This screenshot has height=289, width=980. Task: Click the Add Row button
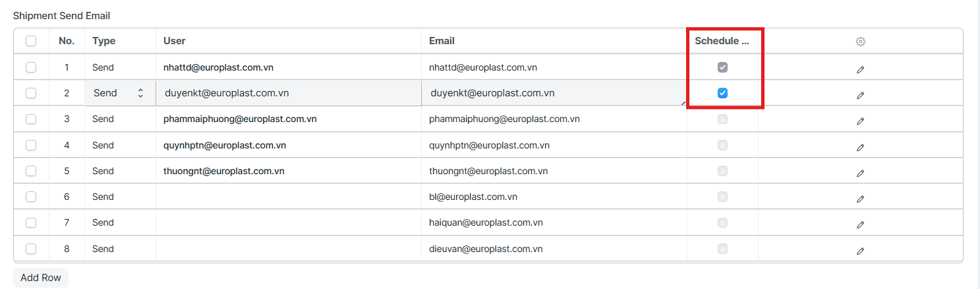pyautogui.click(x=41, y=278)
